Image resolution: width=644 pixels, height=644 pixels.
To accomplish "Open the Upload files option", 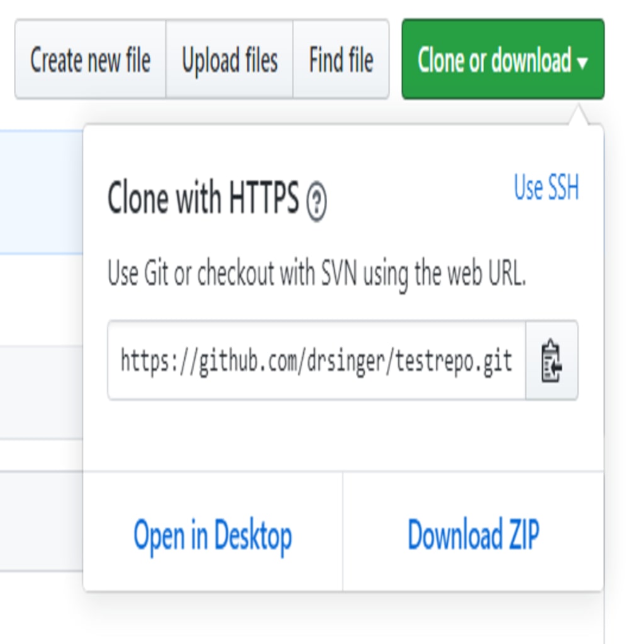I will (x=230, y=58).
